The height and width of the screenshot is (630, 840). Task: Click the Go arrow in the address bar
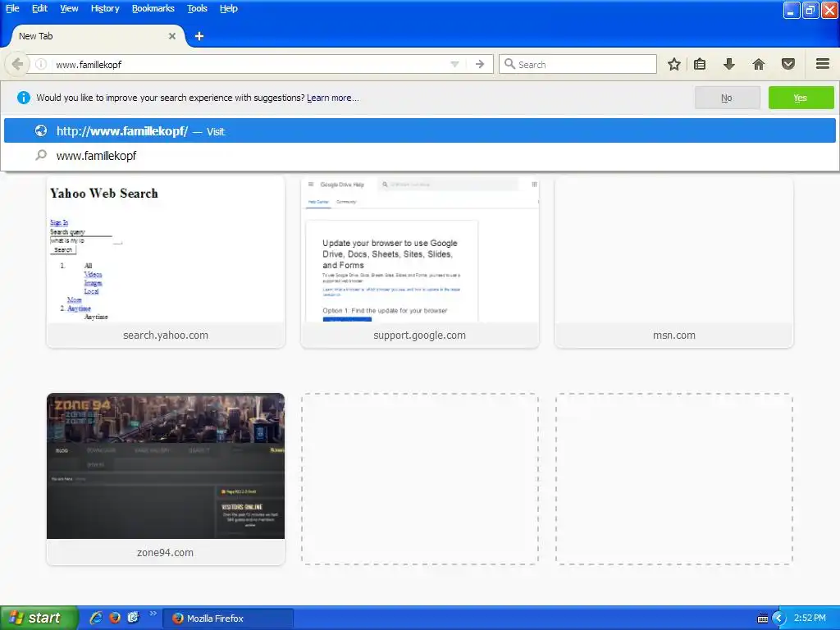click(480, 64)
